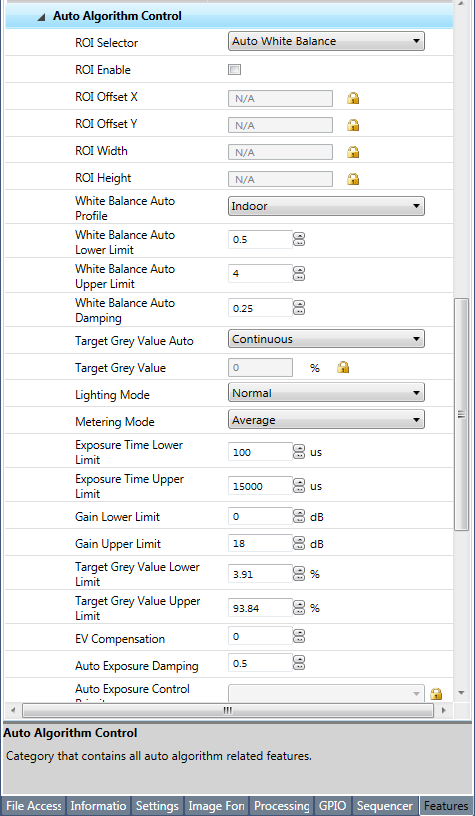Open the Target Grey Value Auto dropdown
Viewport: 475px width, 816px height.
tap(326, 339)
